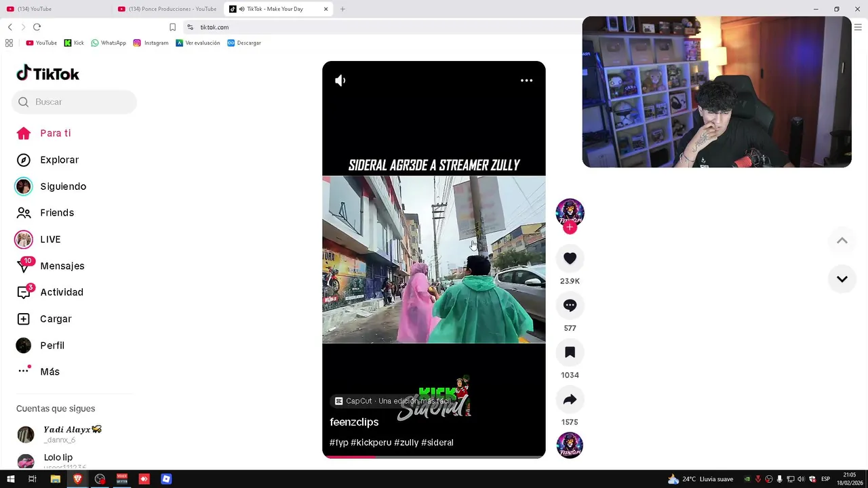The image size is (868, 488).
Task: Close the TikTok browser tab
Action: tap(326, 9)
